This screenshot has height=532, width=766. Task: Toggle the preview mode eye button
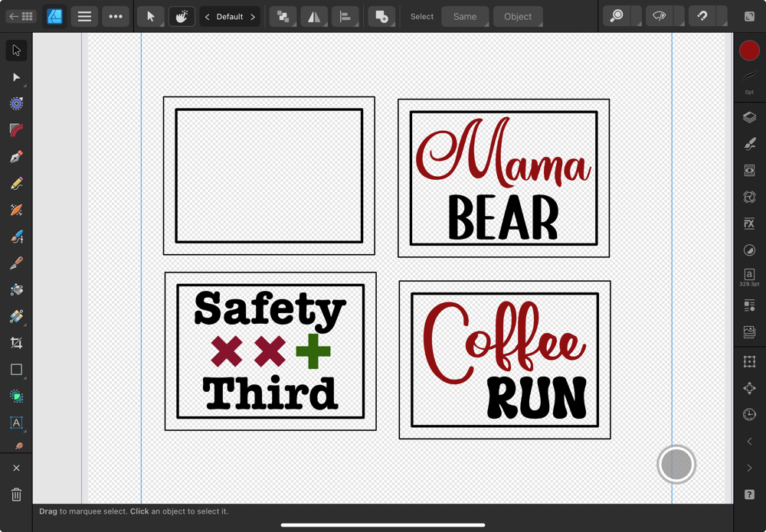click(x=660, y=17)
